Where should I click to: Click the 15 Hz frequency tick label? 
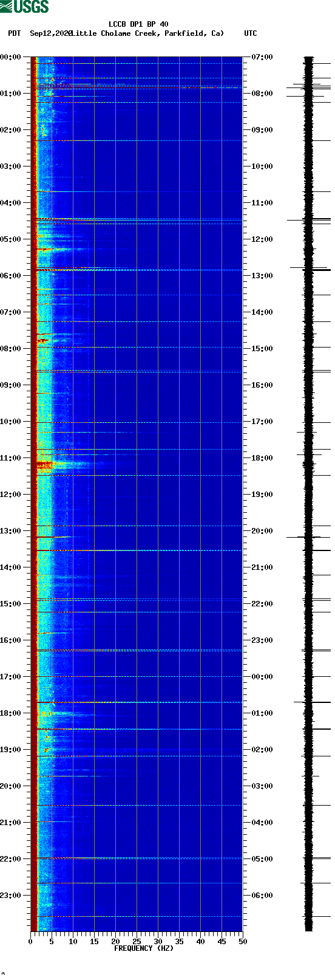coord(94,942)
